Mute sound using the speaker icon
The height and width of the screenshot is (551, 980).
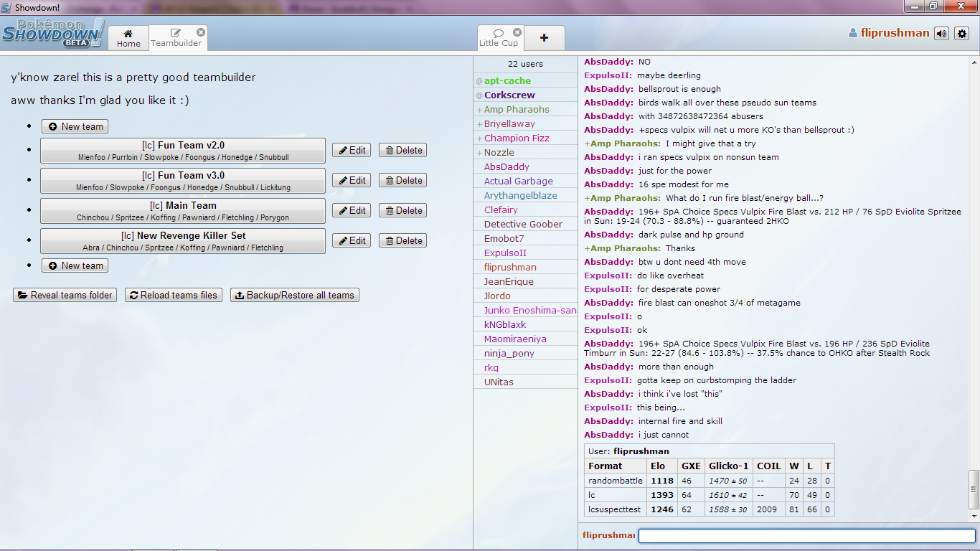coord(941,33)
